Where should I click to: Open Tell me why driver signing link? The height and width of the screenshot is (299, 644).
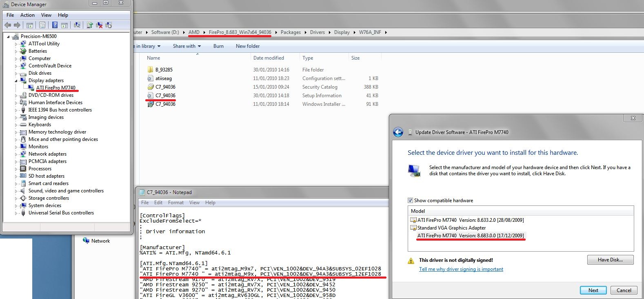(461, 269)
